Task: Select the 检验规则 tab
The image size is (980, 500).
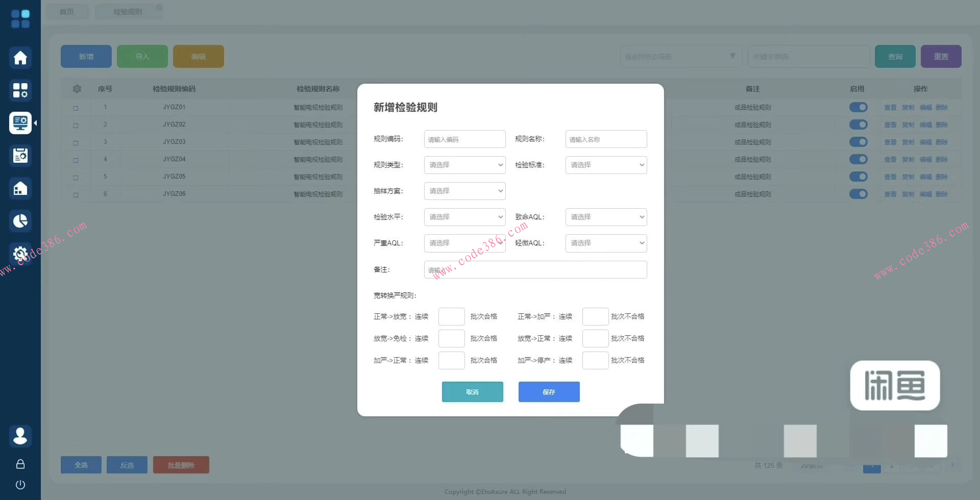Action: [x=128, y=12]
